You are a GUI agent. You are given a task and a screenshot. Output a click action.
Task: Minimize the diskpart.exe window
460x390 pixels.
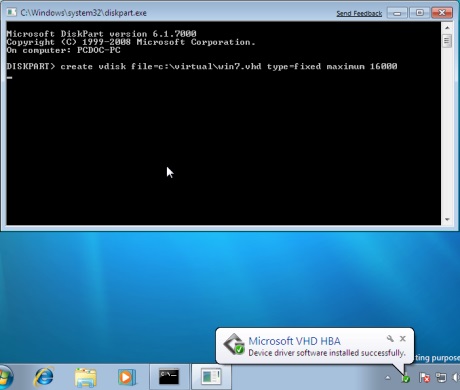pyautogui.click(x=397, y=13)
